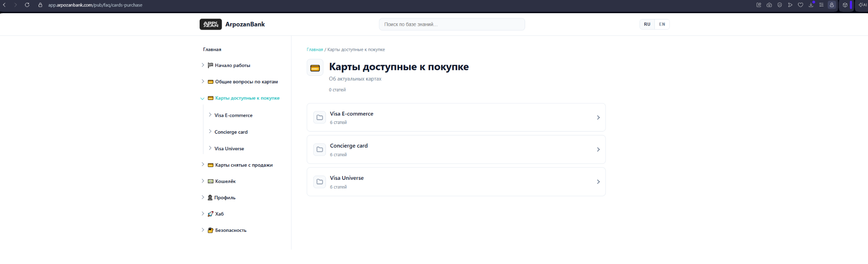Click the lock icon beside Безопасность
The width and height of the screenshot is (868, 264).
[x=210, y=230]
